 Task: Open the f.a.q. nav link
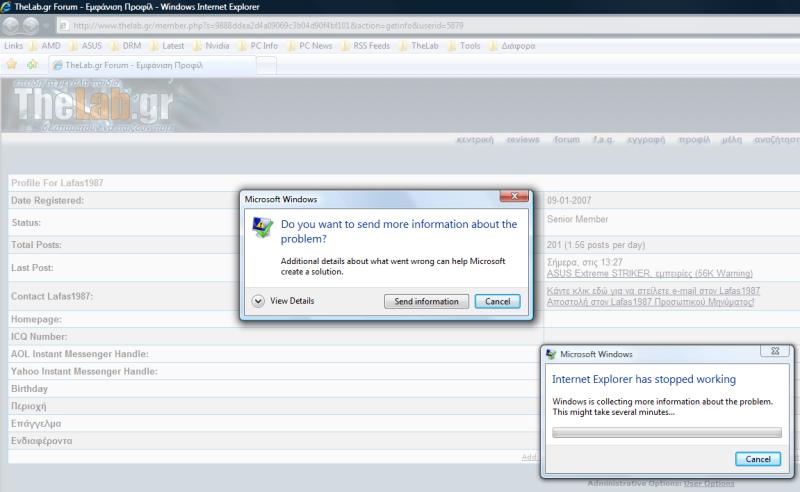tap(603, 140)
